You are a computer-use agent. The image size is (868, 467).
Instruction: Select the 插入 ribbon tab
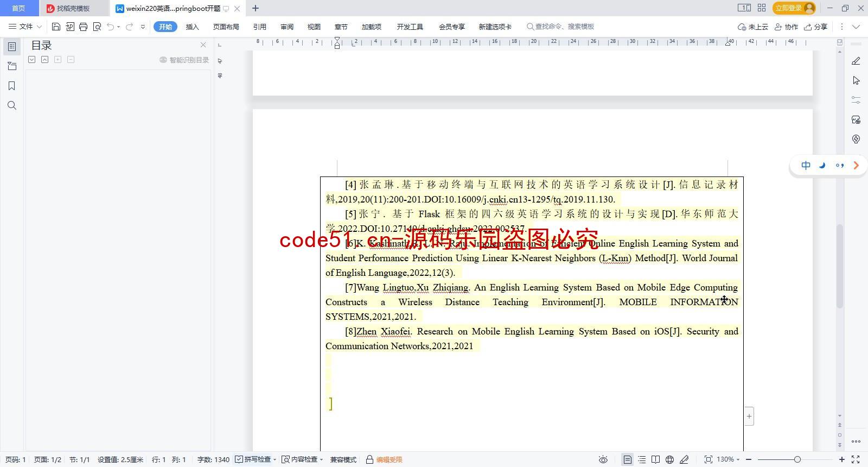coord(193,27)
